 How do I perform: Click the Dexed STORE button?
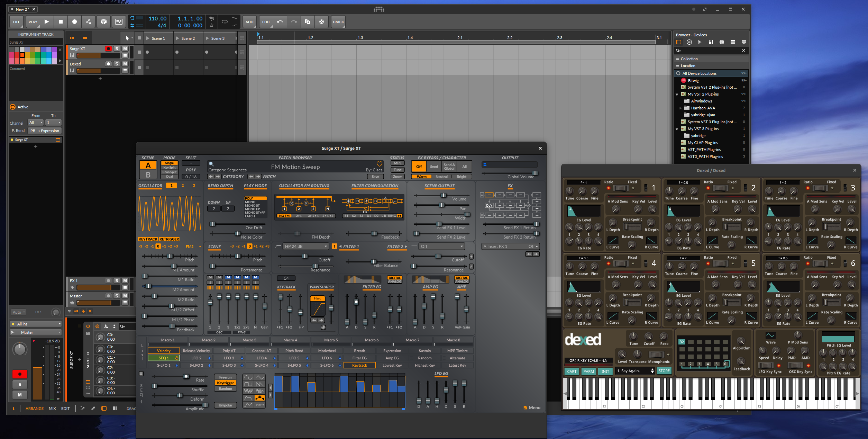(x=664, y=371)
